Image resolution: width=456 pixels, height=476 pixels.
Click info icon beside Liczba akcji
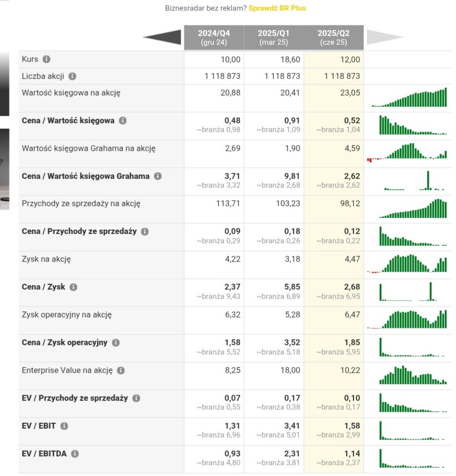click(x=72, y=76)
